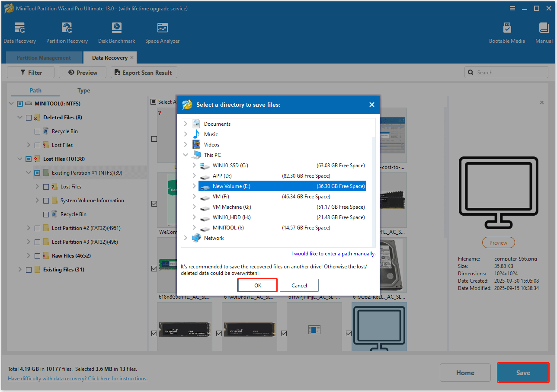Expand the System Volume Information folder
Image resolution: width=557 pixels, height=392 pixels.
pyautogui.click(x=37, y=200)
